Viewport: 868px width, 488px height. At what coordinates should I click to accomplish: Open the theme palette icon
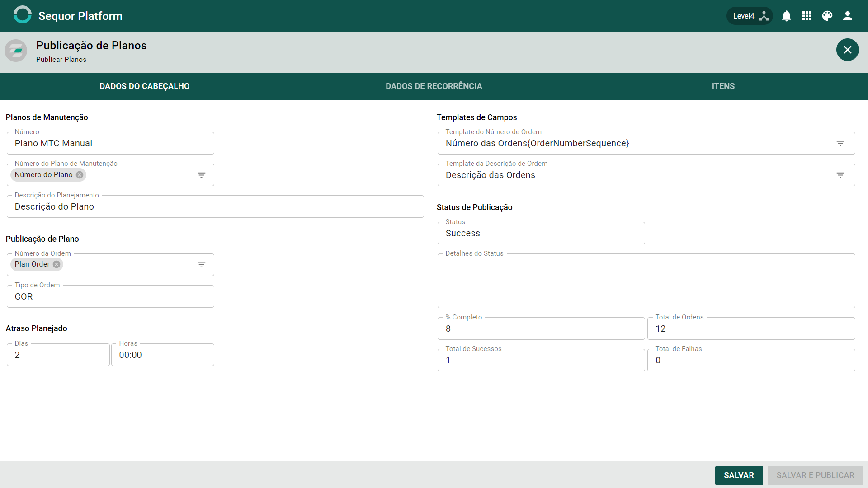(827, 16)
